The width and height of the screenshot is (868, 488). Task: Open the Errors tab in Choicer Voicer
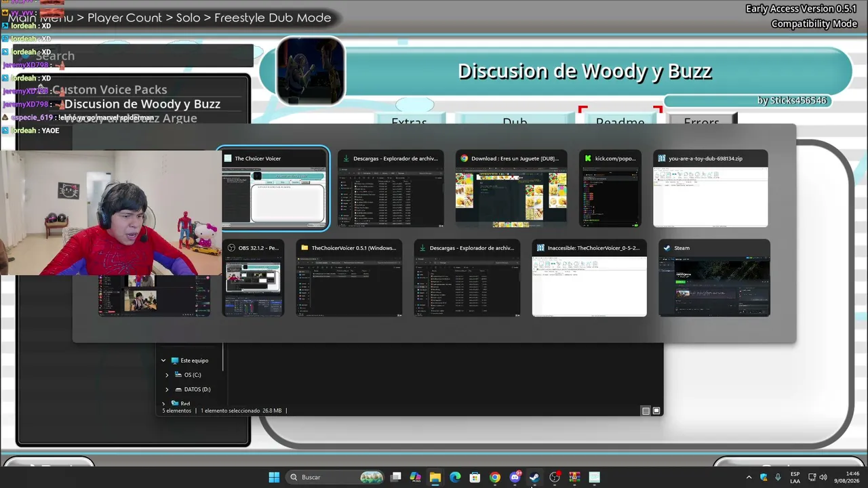(701, 119)
